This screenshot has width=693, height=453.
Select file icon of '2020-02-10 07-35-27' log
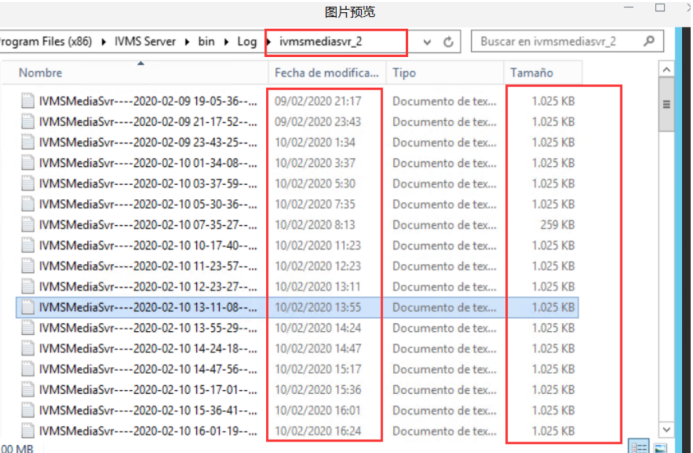click(x=28, y=225)
